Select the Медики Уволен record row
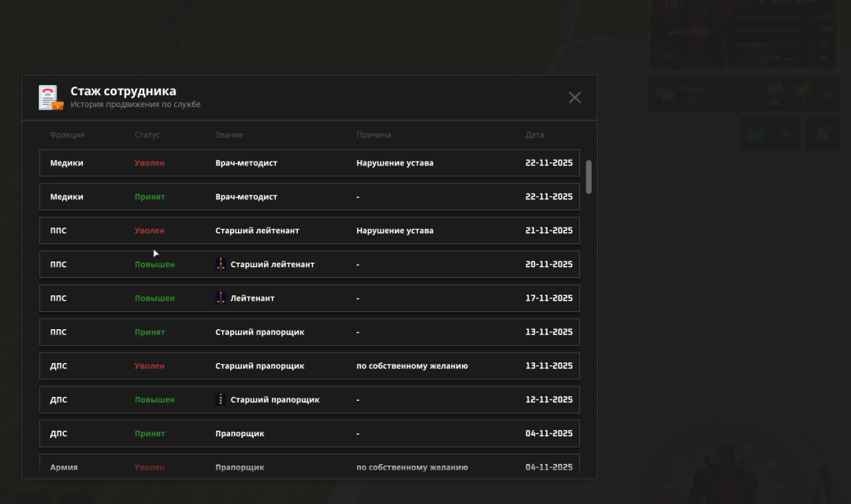This screenshot has height=504, width=851. [x=309, y=163]
